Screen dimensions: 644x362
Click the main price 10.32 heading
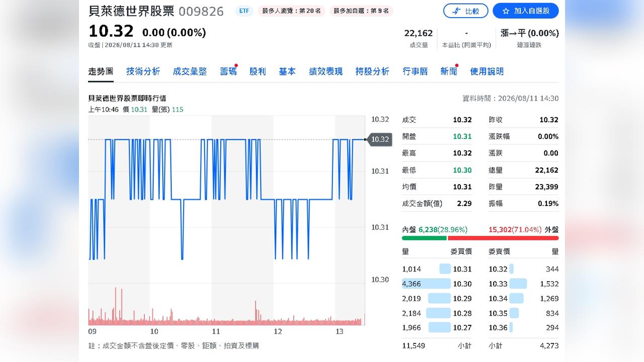click(111, 31)
